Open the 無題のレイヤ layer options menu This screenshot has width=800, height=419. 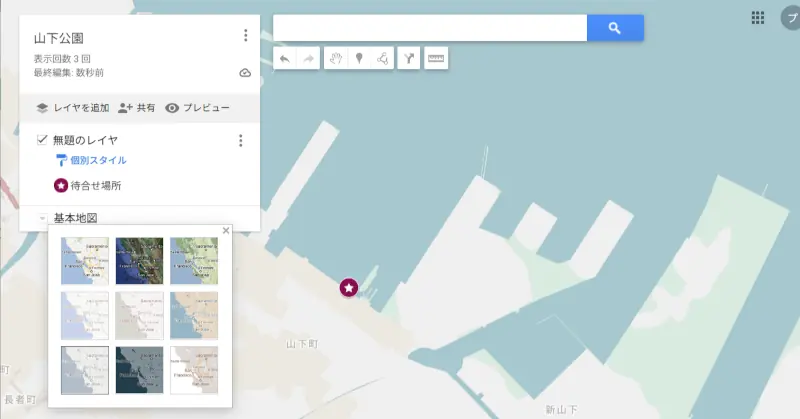tap(240, 141)
